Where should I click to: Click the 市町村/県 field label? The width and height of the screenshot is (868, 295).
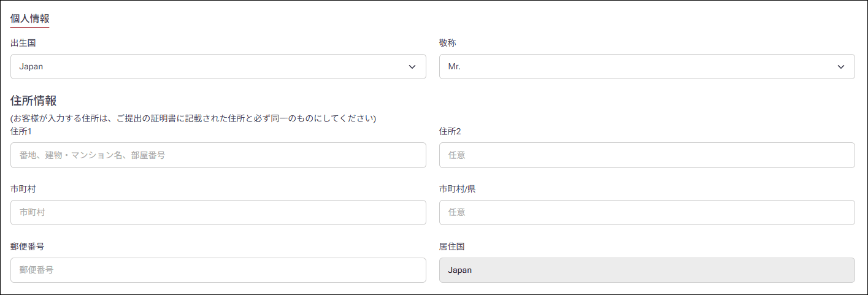click(458, 189)
